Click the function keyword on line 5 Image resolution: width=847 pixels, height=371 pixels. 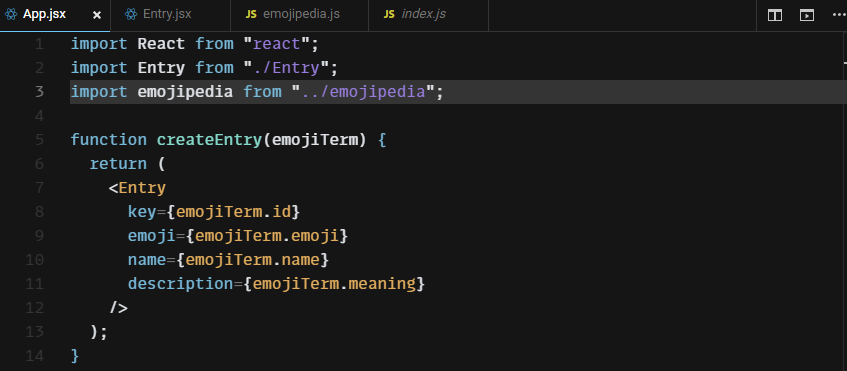point(109,140)
